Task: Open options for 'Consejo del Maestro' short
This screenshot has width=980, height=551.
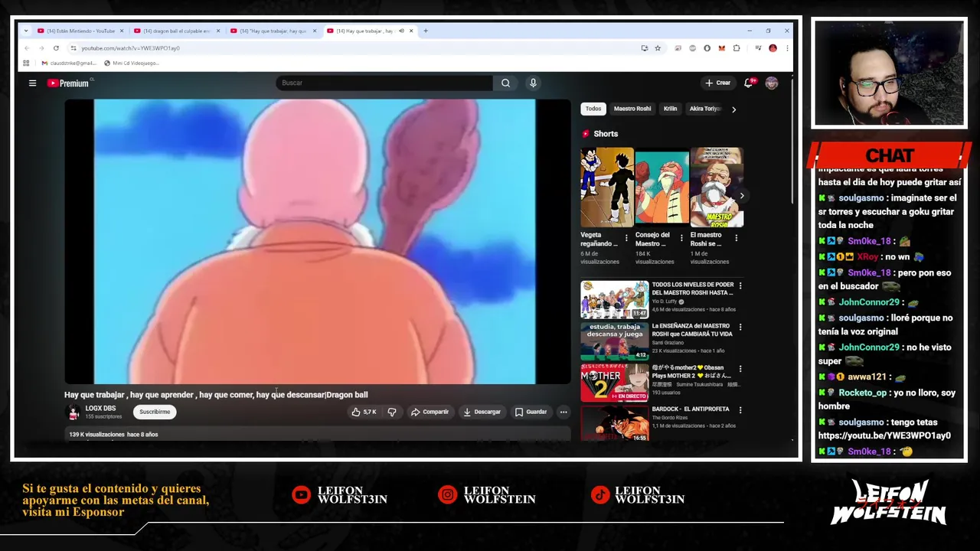Action: [681, 238]
